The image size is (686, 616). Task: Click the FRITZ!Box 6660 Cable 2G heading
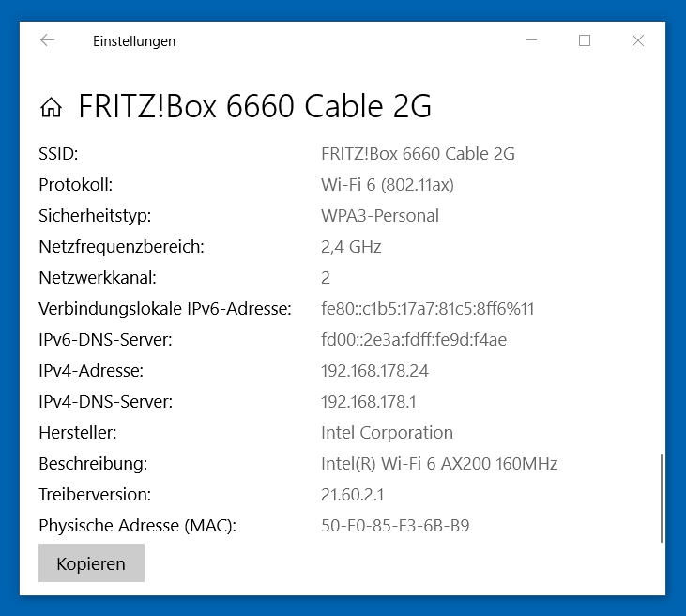point(254,107)
